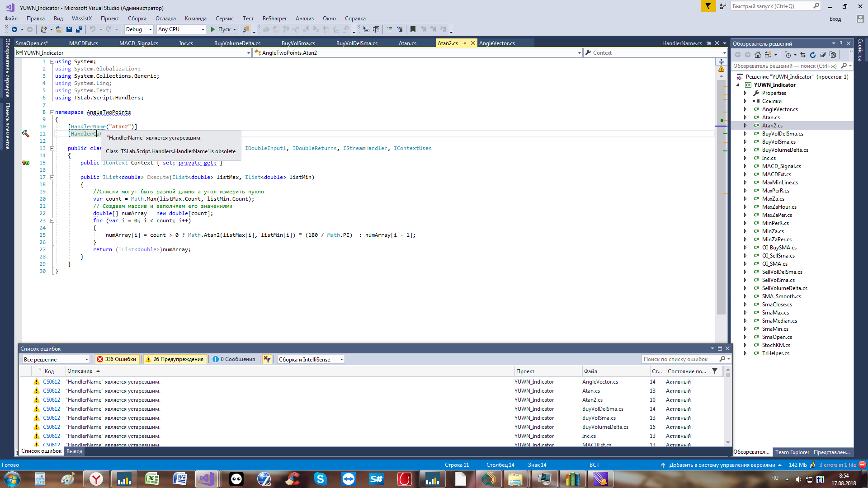Click the ReSharper quick-fix hammer icon
This screenshot has height=488, width=868.
pyautogui.click(x=26, y=134)
